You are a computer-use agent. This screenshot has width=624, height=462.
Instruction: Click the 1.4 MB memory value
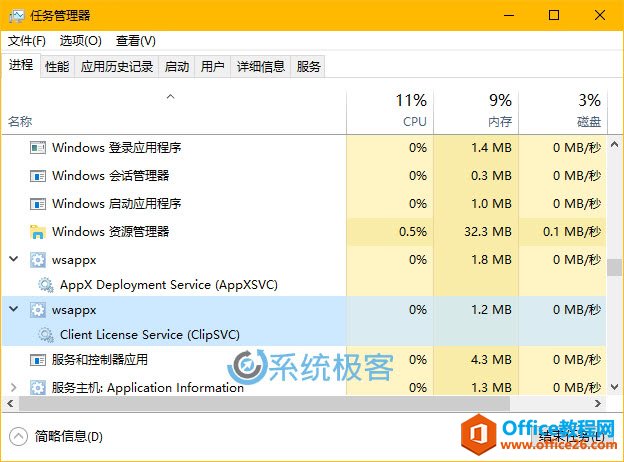pyautogui.click(x=491, y=148)
